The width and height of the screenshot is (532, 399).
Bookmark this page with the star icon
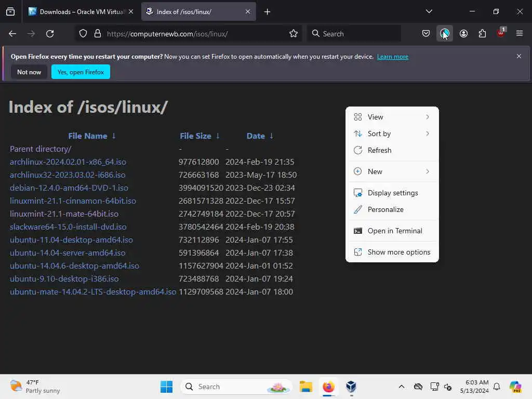click(294, 34)
